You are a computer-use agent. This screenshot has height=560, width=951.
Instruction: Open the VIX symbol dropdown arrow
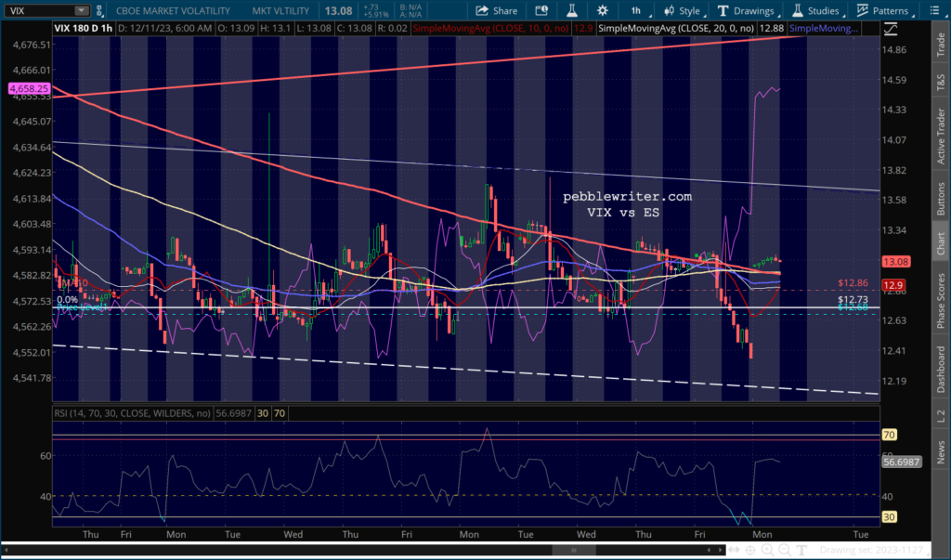(x=81, y=11)
